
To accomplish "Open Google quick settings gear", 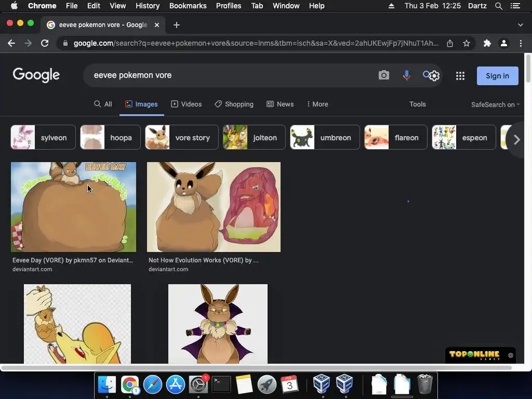I will point(435,76).
